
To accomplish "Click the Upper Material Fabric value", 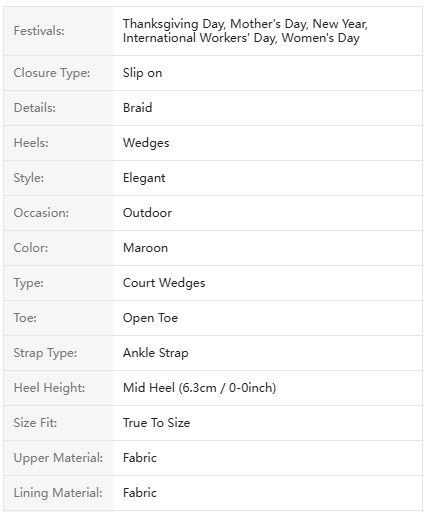I will click(140, 458).
